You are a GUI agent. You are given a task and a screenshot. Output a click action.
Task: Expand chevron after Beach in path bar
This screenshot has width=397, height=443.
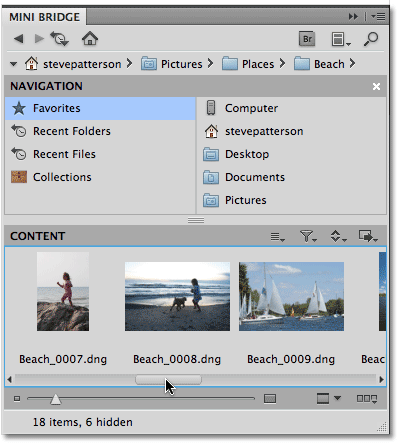(352, 63)
